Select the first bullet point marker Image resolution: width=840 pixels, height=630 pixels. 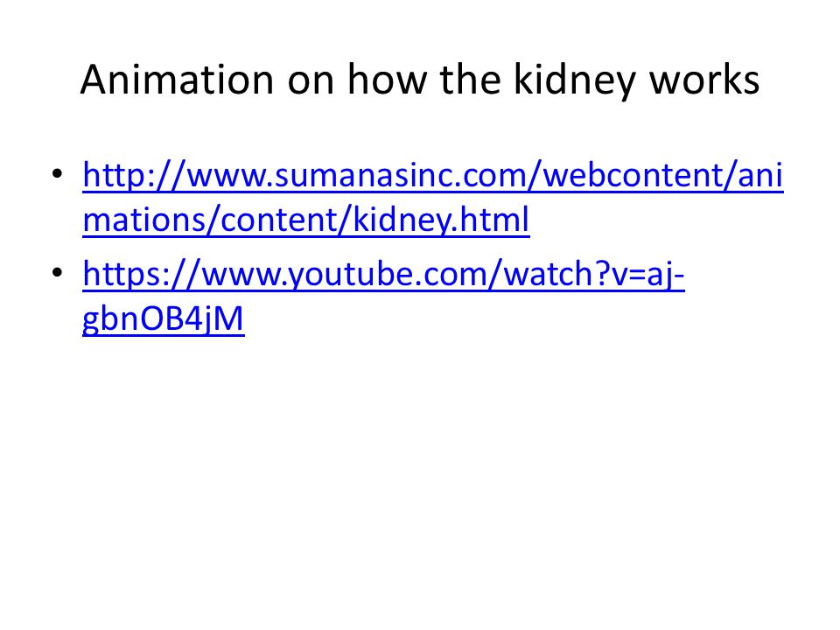[58, 174]
